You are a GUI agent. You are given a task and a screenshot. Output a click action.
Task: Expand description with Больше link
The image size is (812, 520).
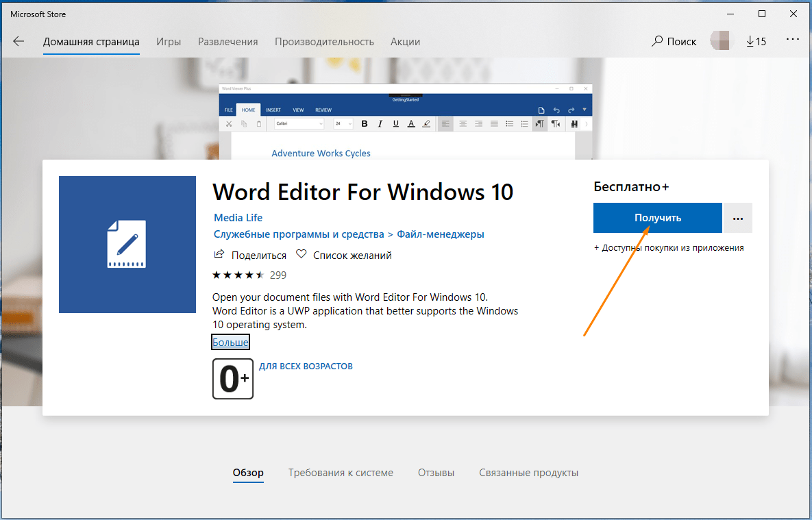pyautogui.click(x=230, y=343)
